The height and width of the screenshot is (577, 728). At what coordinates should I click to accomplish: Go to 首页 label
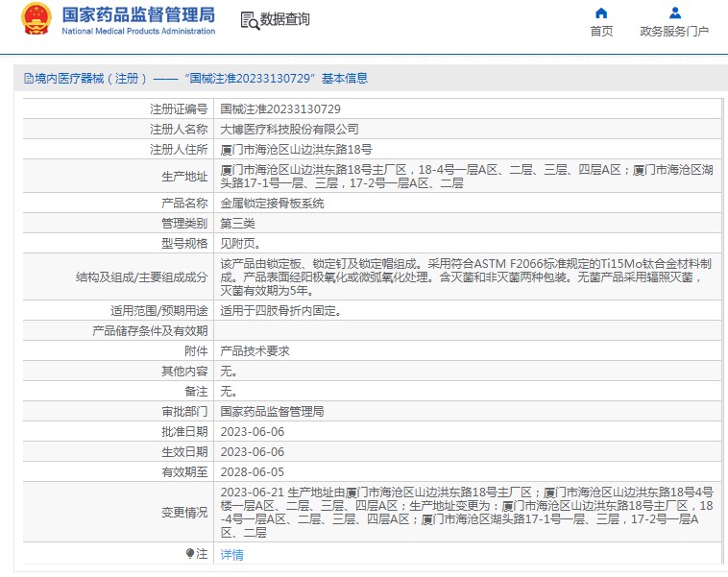601,31
